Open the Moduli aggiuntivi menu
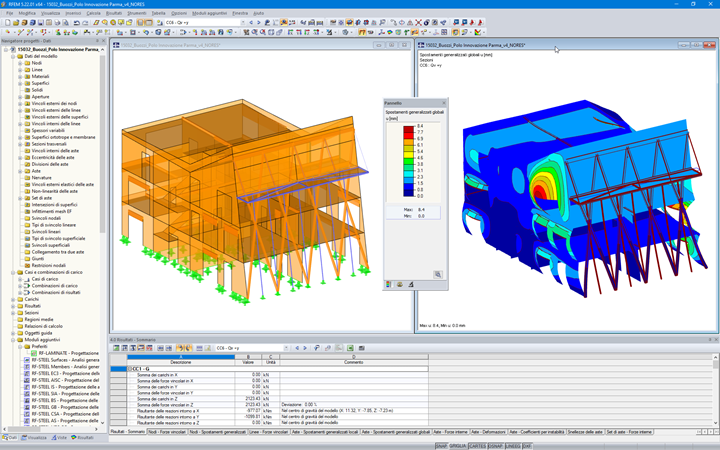The height and width of the screenshot is (450, 720). tap(209, 13)
